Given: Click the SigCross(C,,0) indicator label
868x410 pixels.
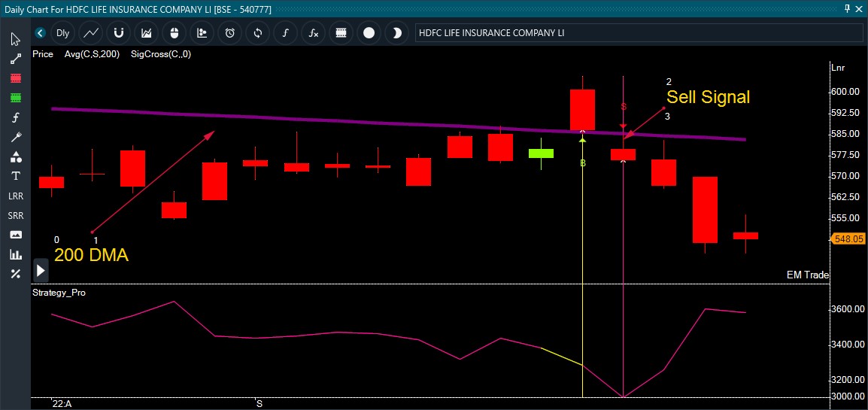Looking at the screenshot, I should (160, 54).
